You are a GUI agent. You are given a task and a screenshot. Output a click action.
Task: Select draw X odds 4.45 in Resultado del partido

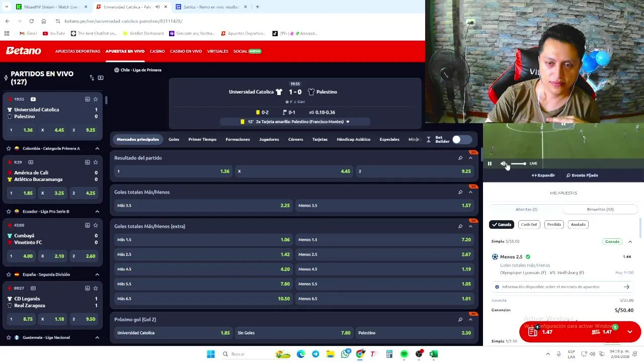click(294, 171)
